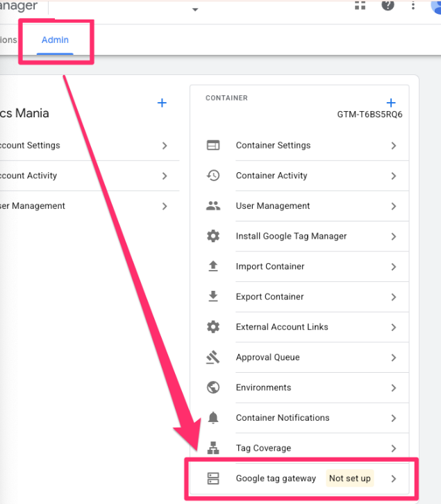Screen dimensions: 441x504
Task: Click the External Account Links gear icon
Action: coord(213,327)
